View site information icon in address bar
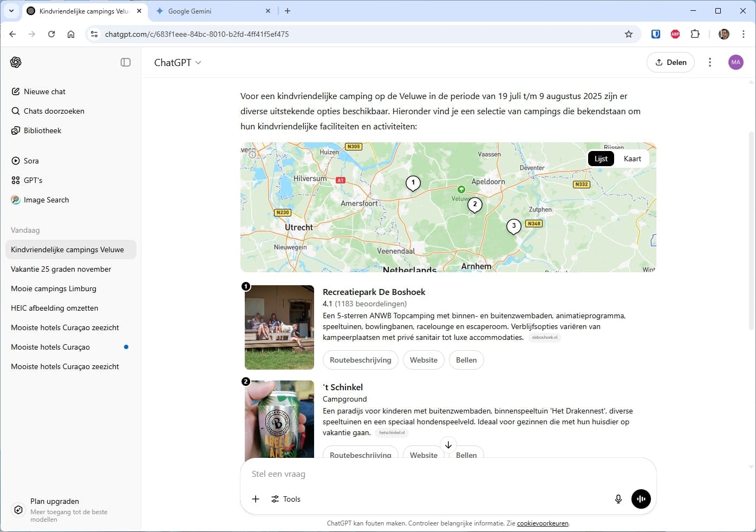 pyautogui.click(x=94, y=34)
